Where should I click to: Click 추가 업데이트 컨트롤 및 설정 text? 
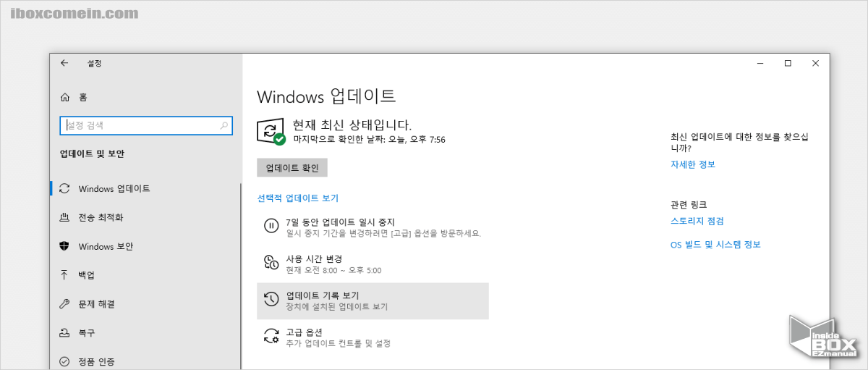click(339, 343)
